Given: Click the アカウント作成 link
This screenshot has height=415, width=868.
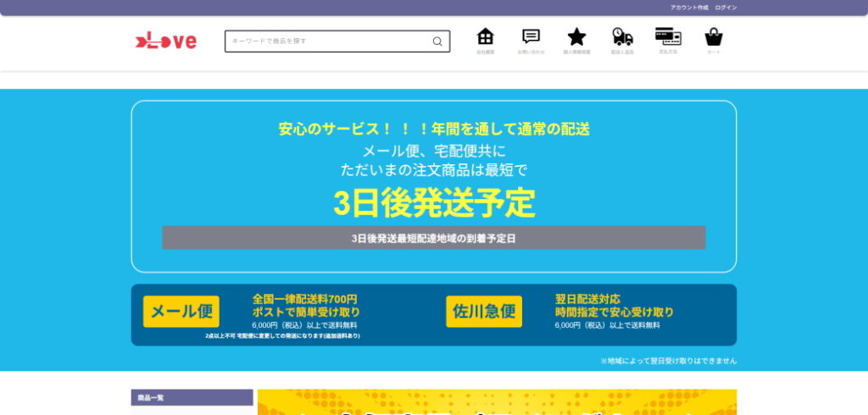Looking at the screenshot, I should (688, 8).
